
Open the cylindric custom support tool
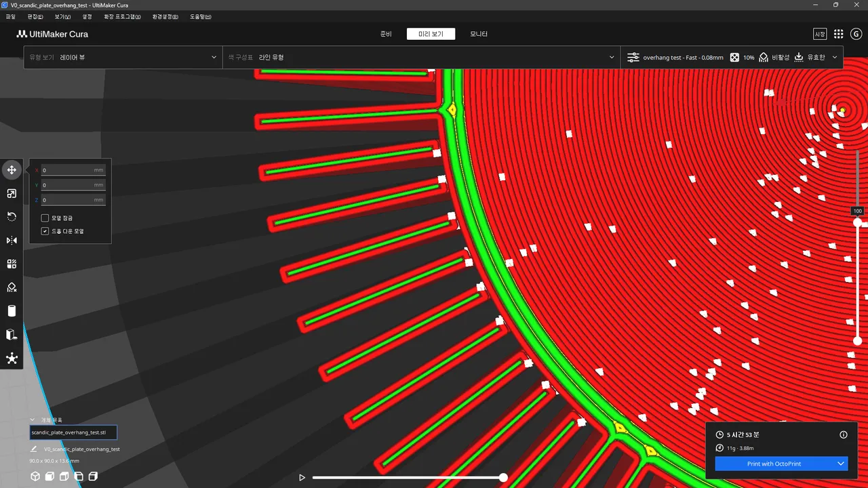tap(12, 311)
